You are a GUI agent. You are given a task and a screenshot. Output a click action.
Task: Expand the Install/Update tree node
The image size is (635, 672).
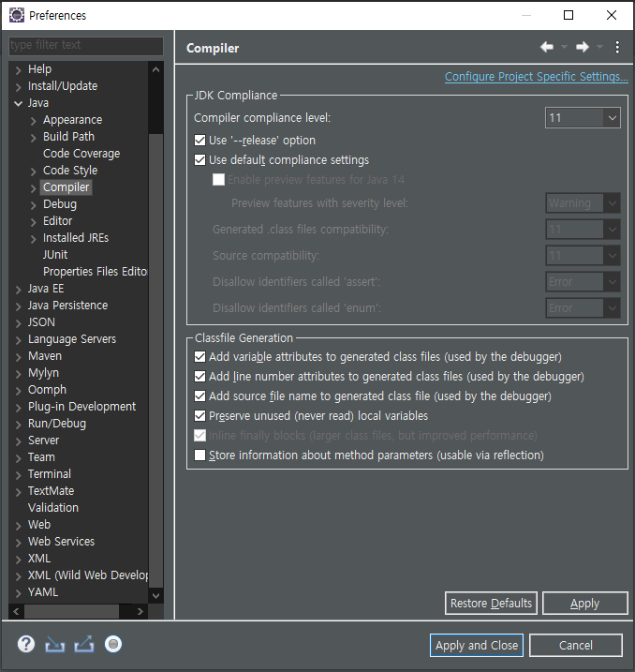[x=18, y=87]
